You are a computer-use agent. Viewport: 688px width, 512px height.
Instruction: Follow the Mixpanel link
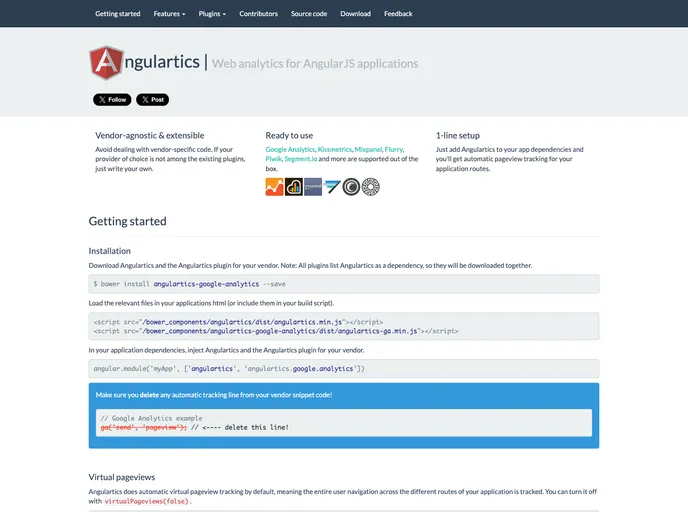tap(368, 149)
